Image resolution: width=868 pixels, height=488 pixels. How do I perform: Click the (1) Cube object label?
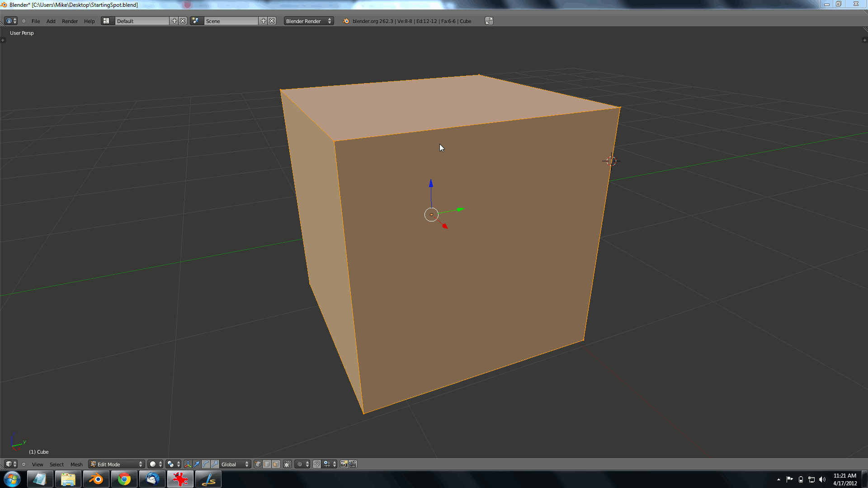pos(39,452)
